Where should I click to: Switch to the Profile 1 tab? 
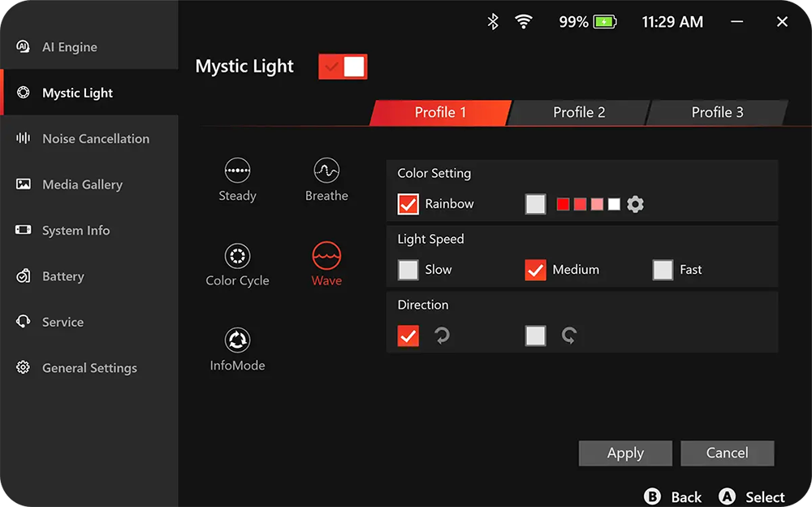coord(441,112)
